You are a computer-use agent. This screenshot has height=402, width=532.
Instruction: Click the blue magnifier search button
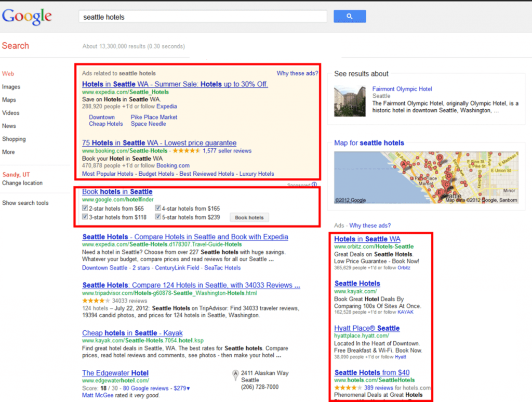tap(350, 16)
